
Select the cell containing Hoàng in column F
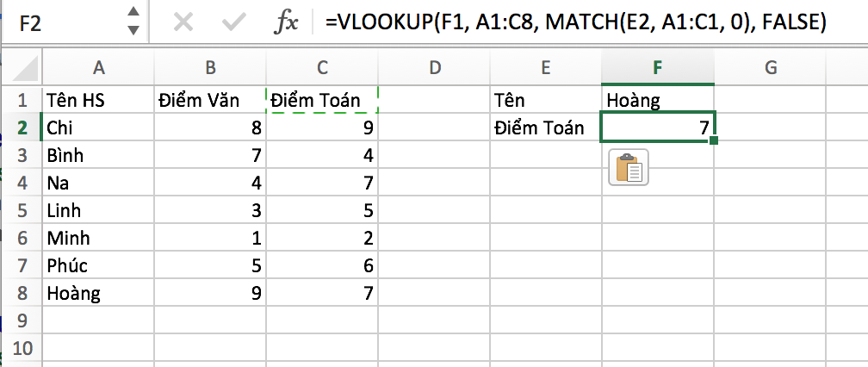[x=658, y=100]
